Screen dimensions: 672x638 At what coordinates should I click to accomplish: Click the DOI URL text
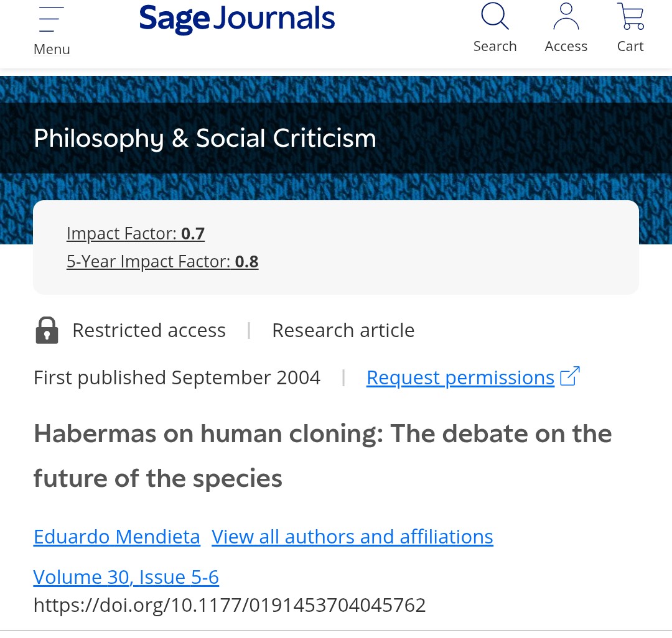click(x=229, y=605)
